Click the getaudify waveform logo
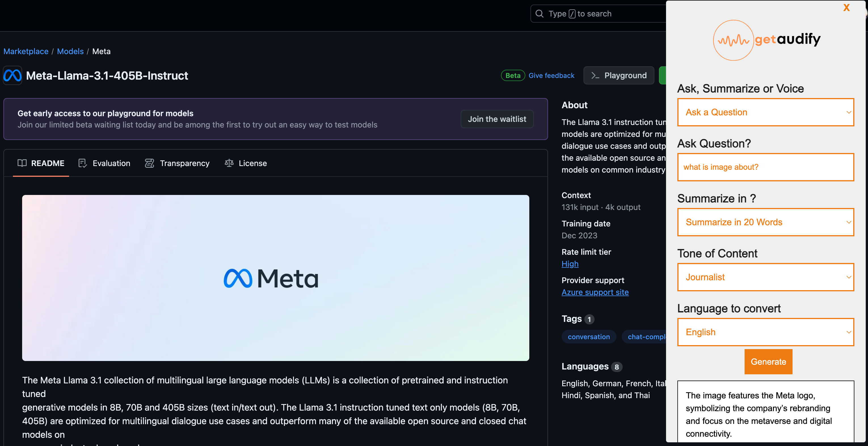 click(733, 40)
